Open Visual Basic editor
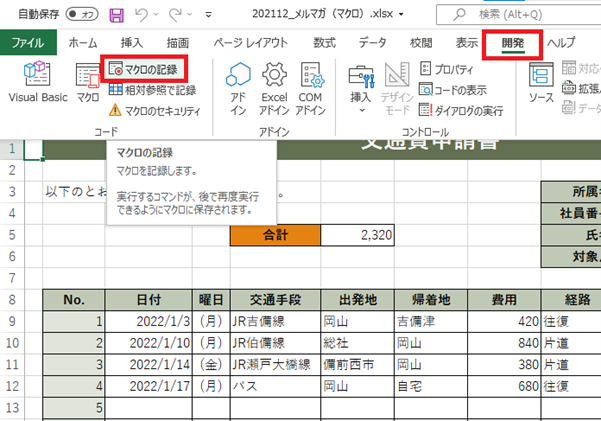Screen dimensions: 601x421 [38, 82]
